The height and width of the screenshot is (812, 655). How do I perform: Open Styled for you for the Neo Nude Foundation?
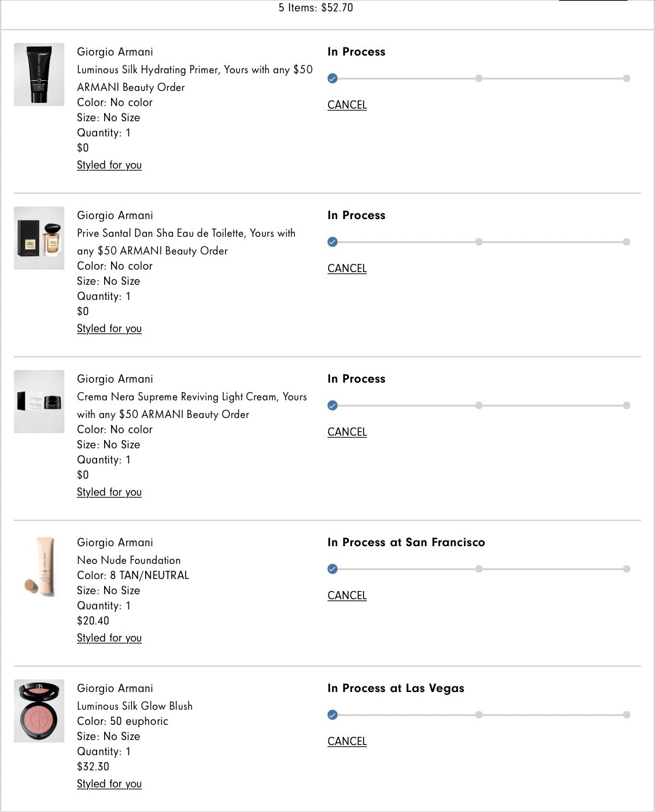coord(109,638)
